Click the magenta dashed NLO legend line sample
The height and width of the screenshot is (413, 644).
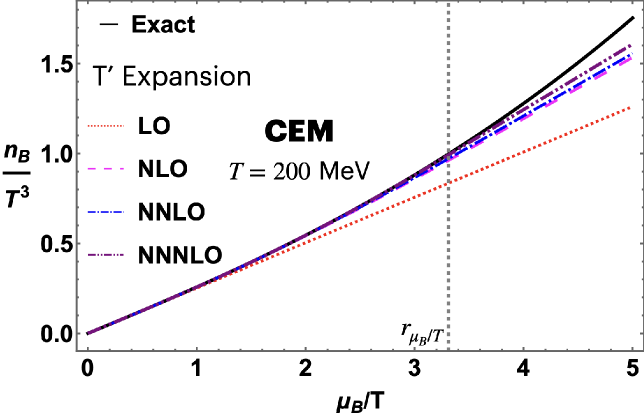[106, 169]
